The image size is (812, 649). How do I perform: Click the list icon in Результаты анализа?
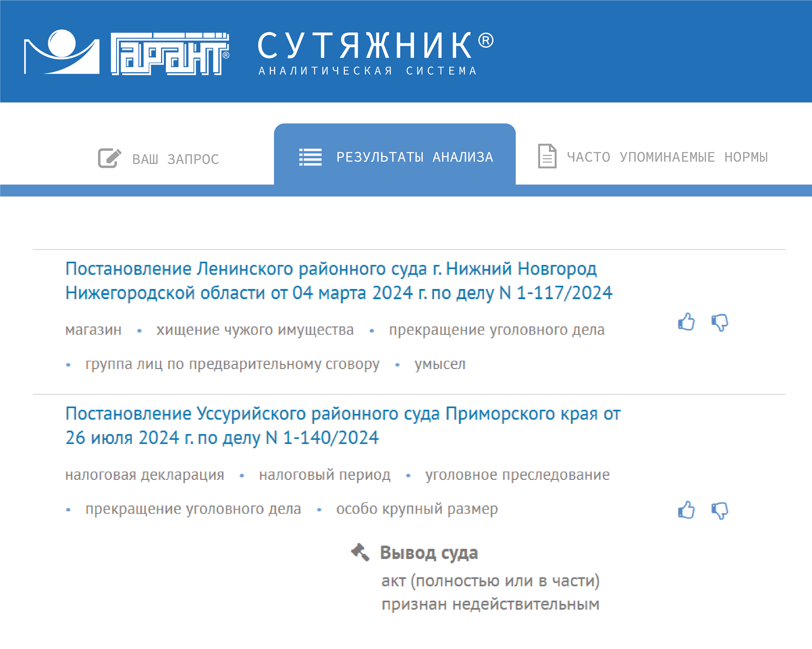[x=310, y=157]
